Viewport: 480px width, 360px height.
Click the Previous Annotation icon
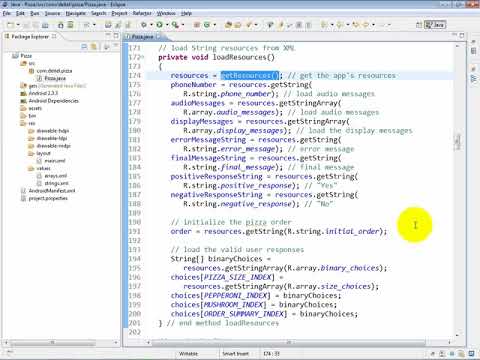click(x=340, y=25)
